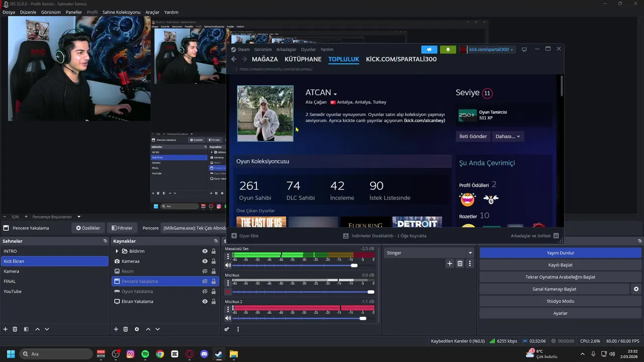Open transition properties three-dot menu
Viewport: 644px width, 362px height.
470,263
